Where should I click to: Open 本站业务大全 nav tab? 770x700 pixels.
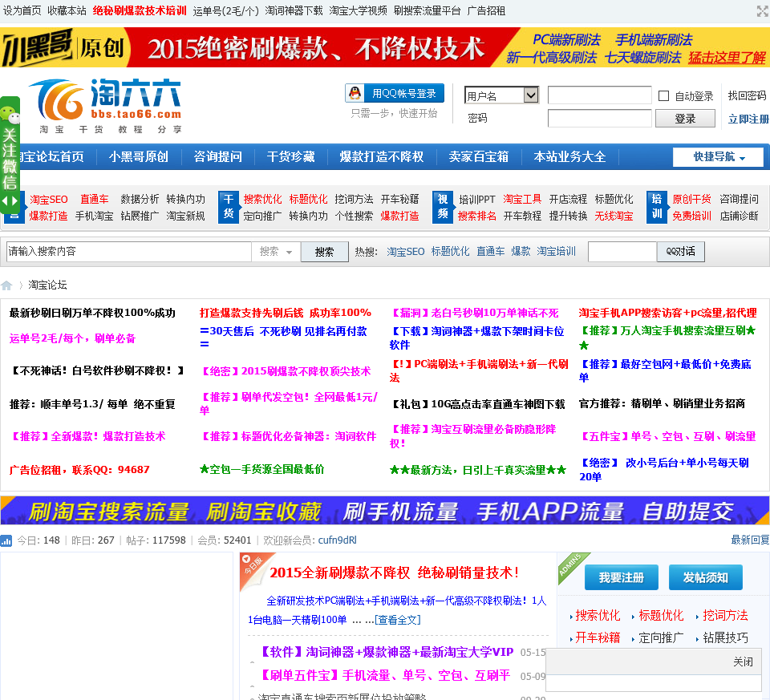coord(569,156)
